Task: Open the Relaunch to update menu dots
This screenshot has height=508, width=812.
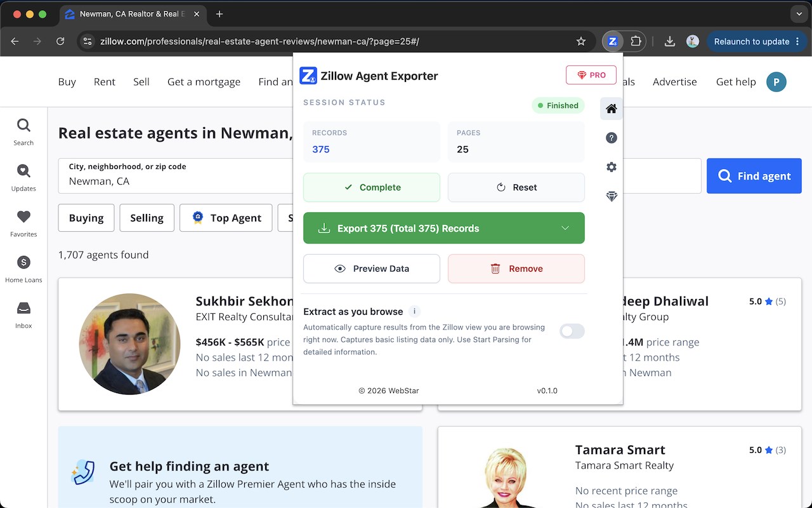Action: click(x=797, y=41)
